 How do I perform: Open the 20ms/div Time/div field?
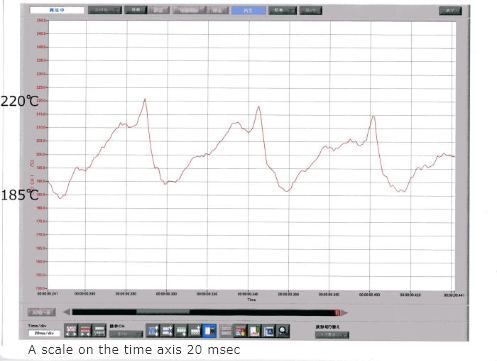click(x=44, y=333)
